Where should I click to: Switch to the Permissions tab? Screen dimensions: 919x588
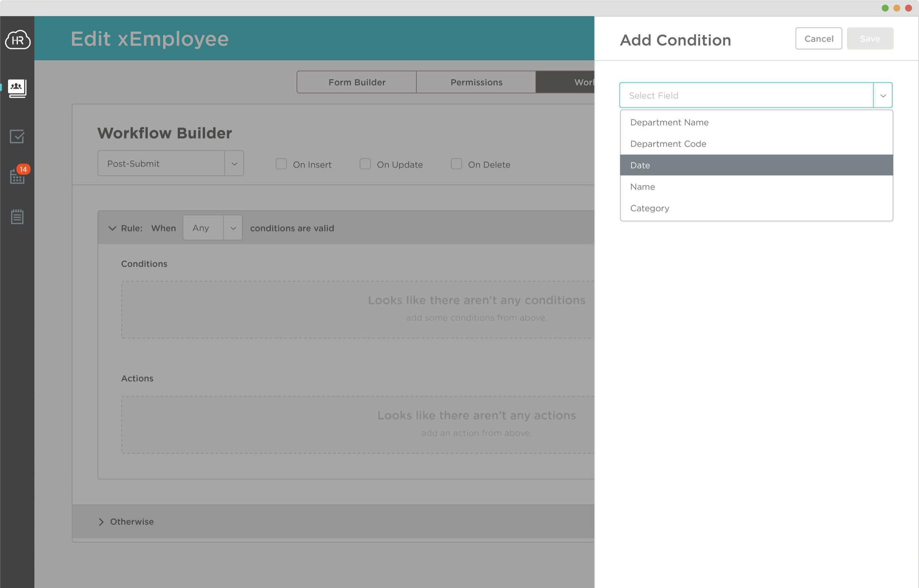click(476, 82)
